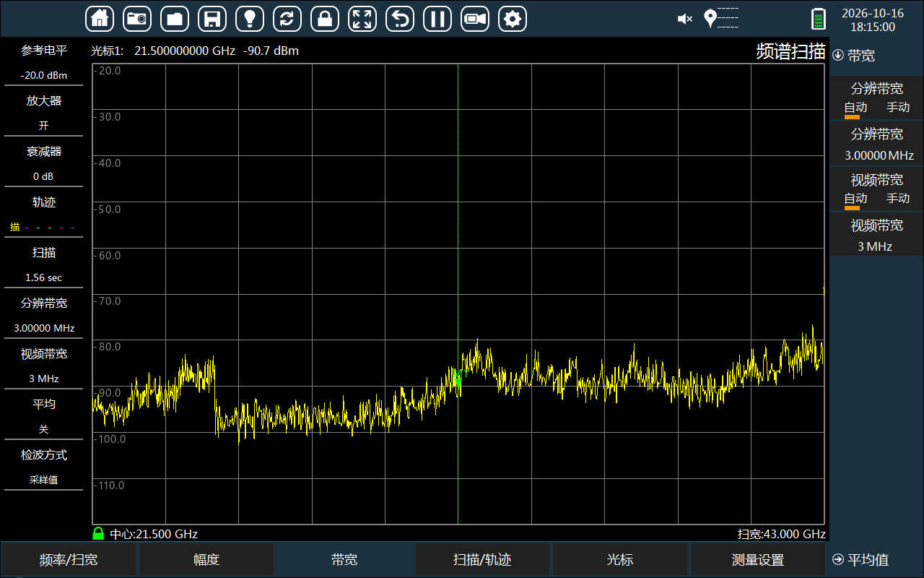Click the muted speaker icon
The image size is (924, 578).
tap(685, 19)
